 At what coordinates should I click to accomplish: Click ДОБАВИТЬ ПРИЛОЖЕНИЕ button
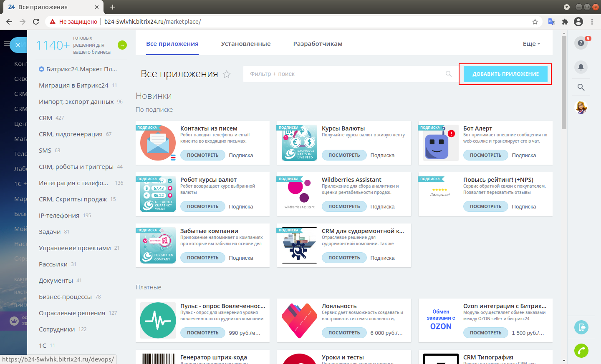tap(505, 74)
